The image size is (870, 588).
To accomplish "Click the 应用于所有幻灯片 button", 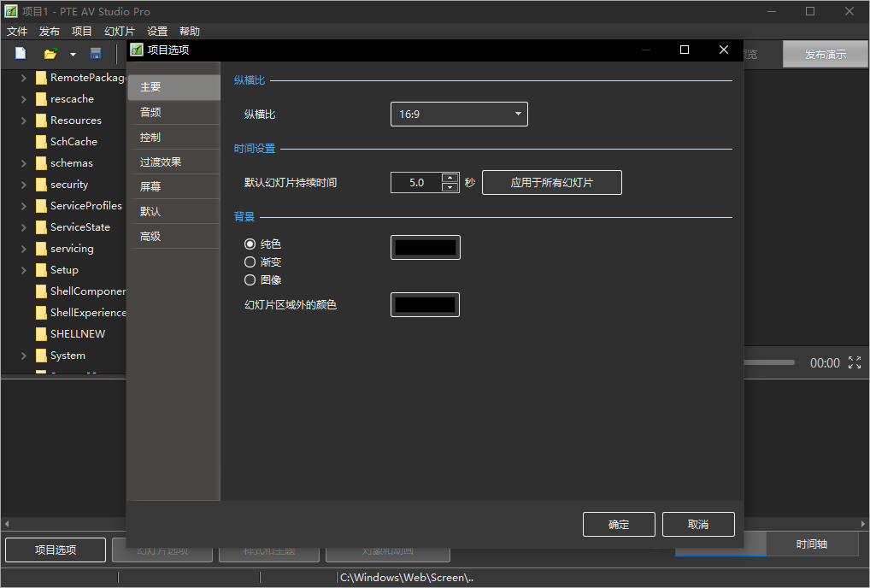I will click(x=551, y=182).
